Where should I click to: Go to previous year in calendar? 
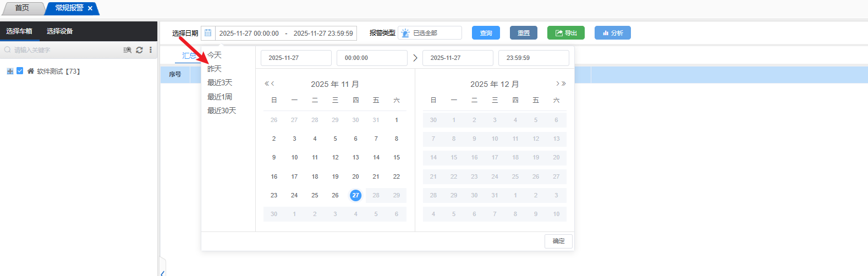pos(267,84)
